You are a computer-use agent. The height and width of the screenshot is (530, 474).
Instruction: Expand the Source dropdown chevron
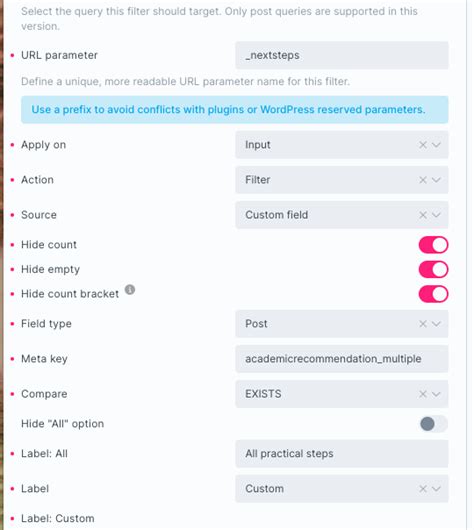coord(436,215)
